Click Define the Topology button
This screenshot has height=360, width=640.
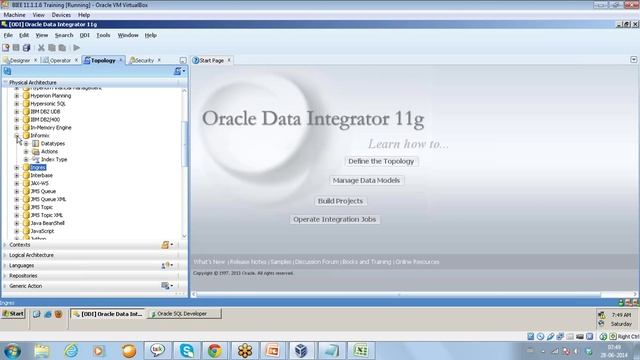point(381,161)
